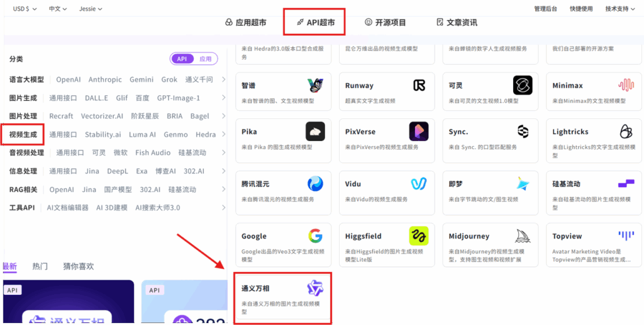Viewport: 644px width, 325px height.
Task: Click the 通义万相 purple logo icon
Action: point(316,288)
